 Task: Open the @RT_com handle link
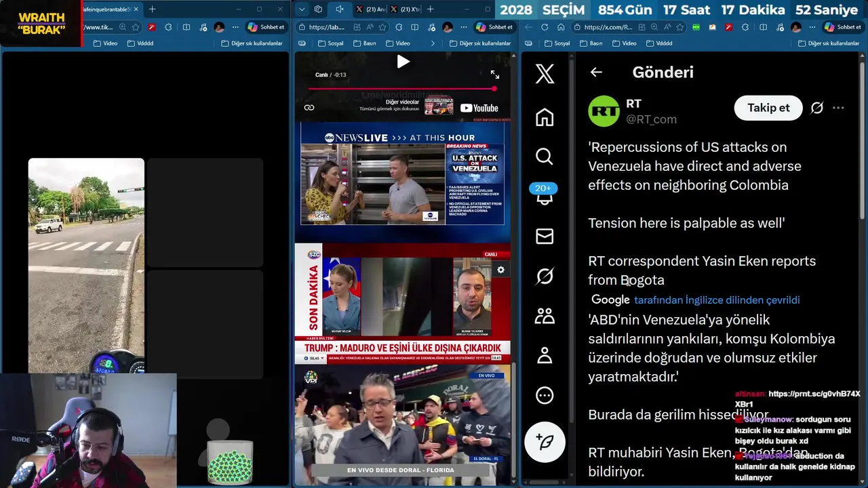point(651,119)
